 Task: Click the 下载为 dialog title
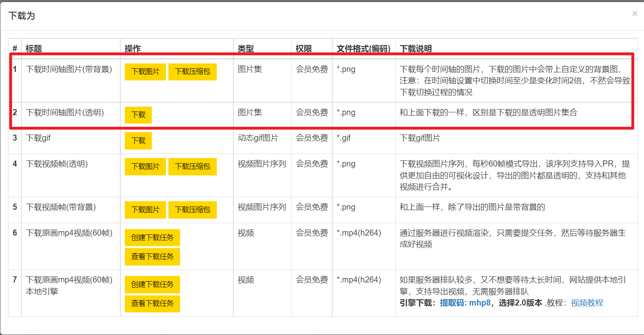point(22,16)
